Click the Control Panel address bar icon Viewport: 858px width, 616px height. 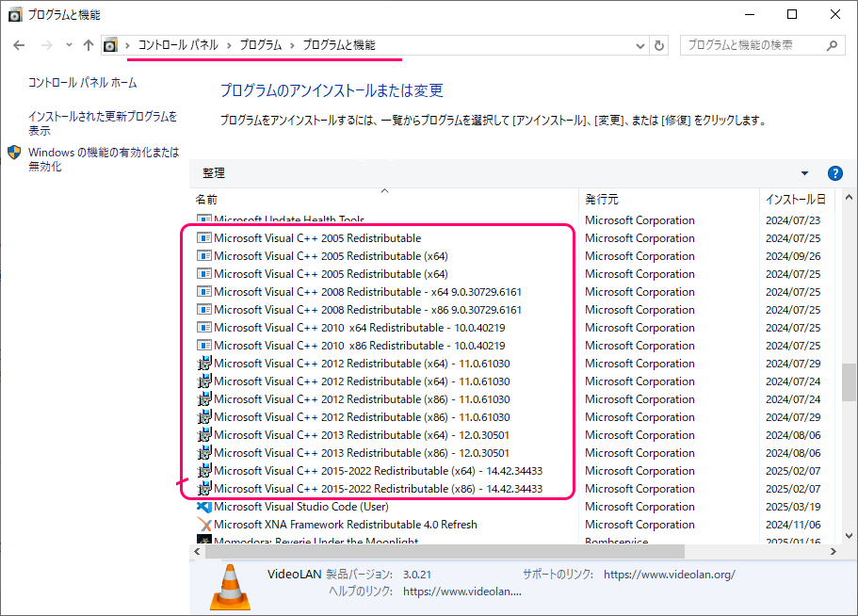[110, 45]
